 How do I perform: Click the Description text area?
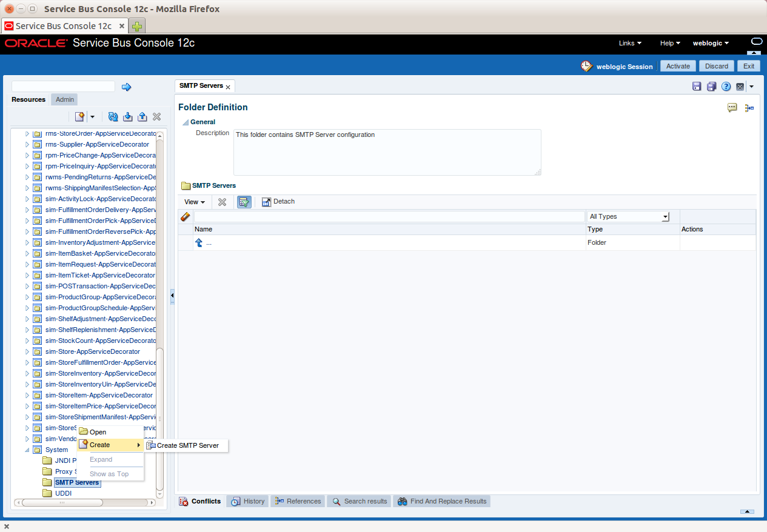[387, 152]
